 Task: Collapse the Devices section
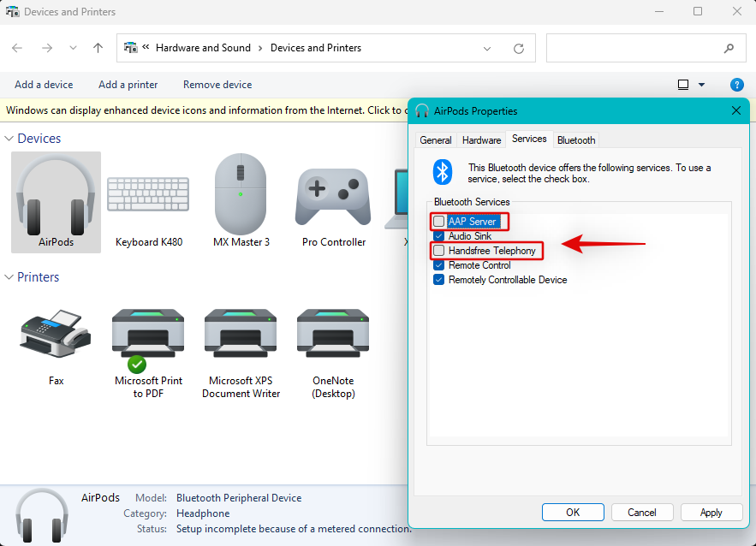(x=9, y=139)
